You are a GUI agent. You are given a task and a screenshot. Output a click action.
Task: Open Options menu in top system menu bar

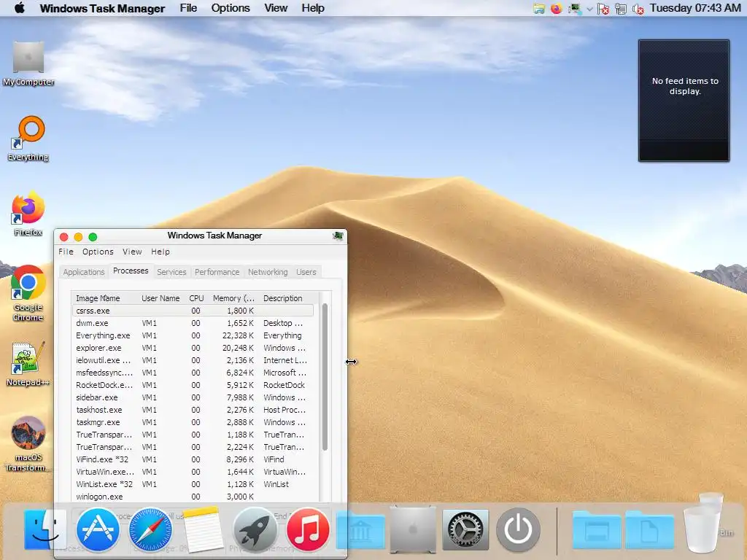[x=231, y=8]
